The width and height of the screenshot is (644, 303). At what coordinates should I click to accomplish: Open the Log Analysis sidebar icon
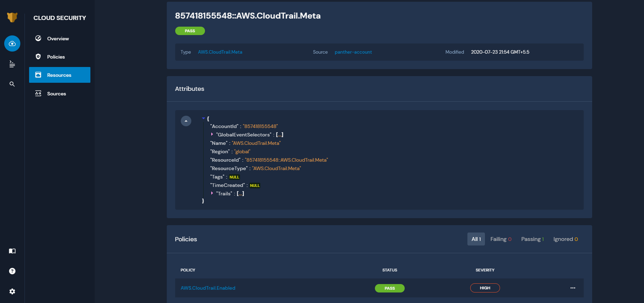pos(12,64)
